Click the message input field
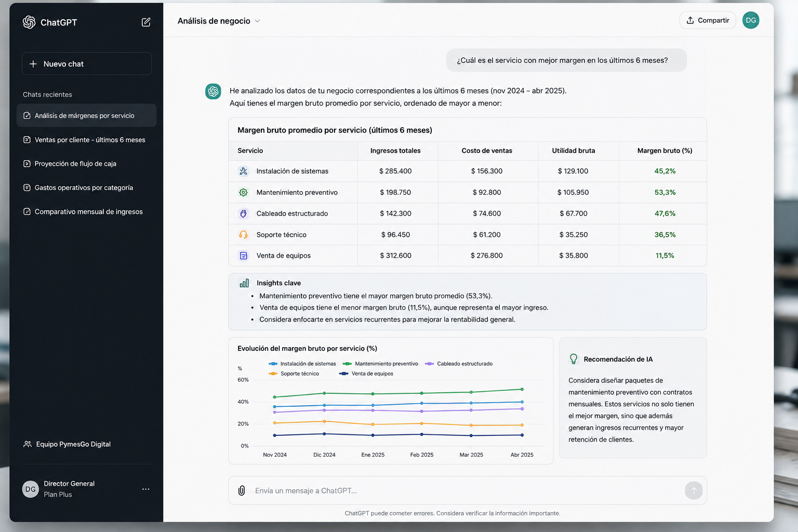This screenshot has width=798, height=532. click(x=467, y=490)
